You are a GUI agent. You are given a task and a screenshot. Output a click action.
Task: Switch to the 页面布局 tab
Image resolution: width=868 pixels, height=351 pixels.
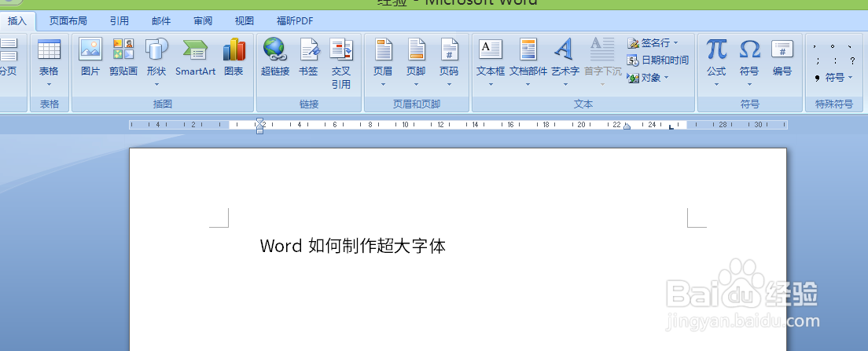68,21
